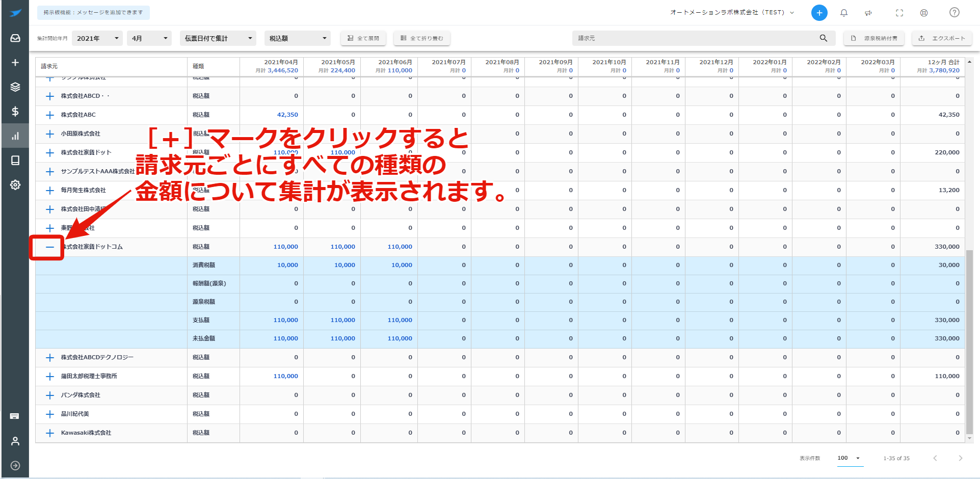The height and width of the screenshot is (479, 980).
Task: Open the book icon in sidebar
Action: (x=15, y=161)
